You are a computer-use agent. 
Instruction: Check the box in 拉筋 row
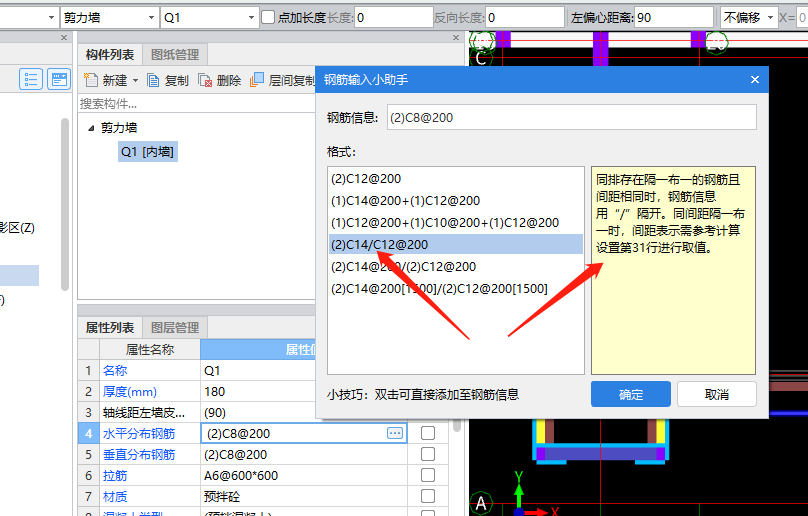tap(428, 475)
